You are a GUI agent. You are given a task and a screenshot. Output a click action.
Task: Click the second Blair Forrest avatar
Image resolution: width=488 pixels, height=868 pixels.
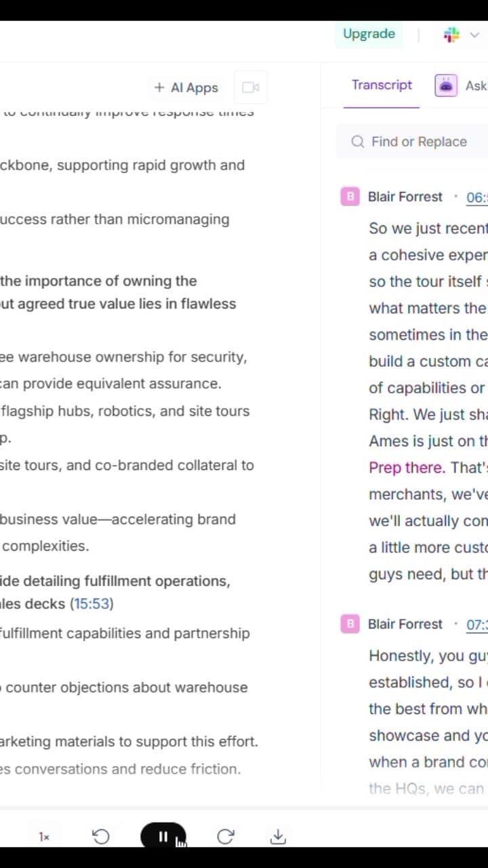[350, 624]
